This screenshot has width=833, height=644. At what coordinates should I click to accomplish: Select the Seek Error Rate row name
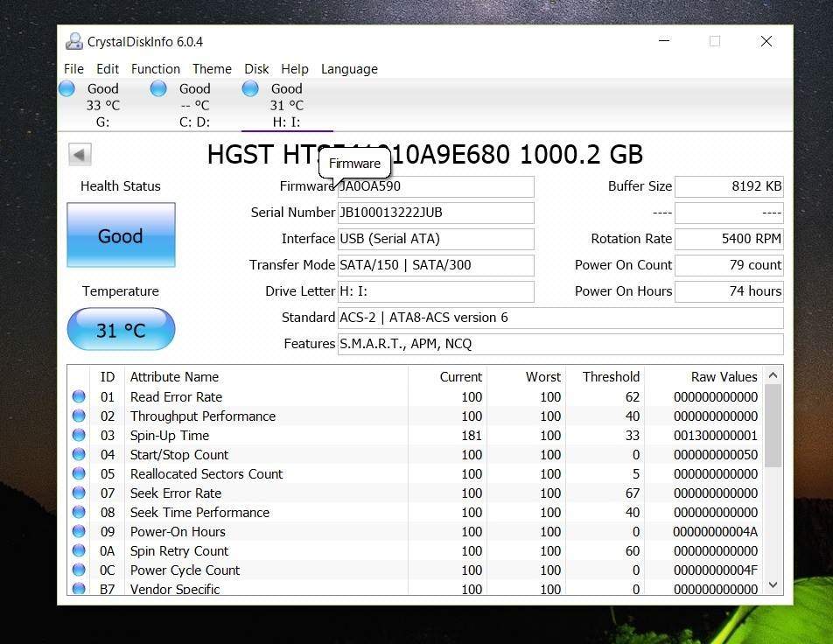coord(176,493)
